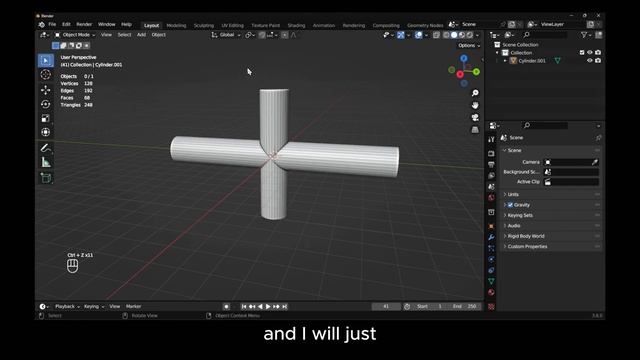640x360 pixels.
Task: Open the timeline Playback menu
Action: click(x=67, y=307)
